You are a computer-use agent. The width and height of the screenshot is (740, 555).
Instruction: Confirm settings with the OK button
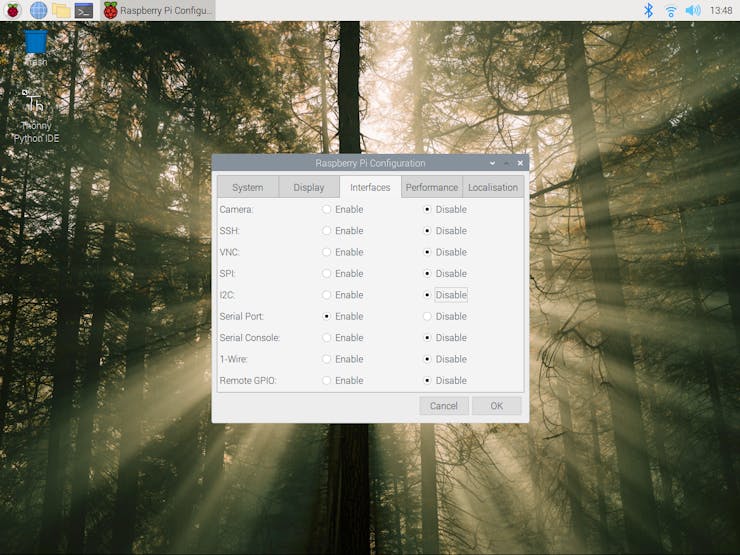[496, 405]
